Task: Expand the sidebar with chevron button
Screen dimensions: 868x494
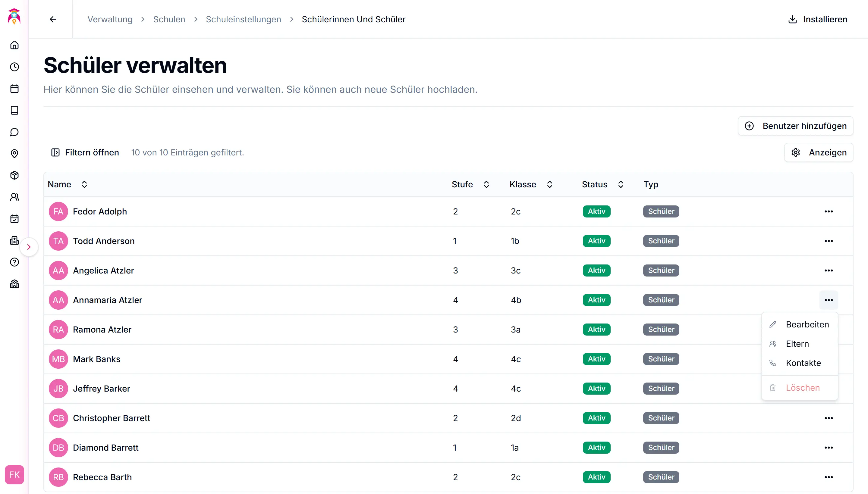Action: click(29, 247)
